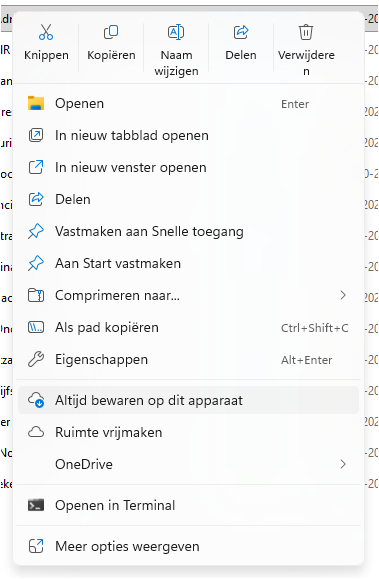This screenshot has width=379, height=579.
Task: Click the Kopiëren copy icon
Action: 111,32
